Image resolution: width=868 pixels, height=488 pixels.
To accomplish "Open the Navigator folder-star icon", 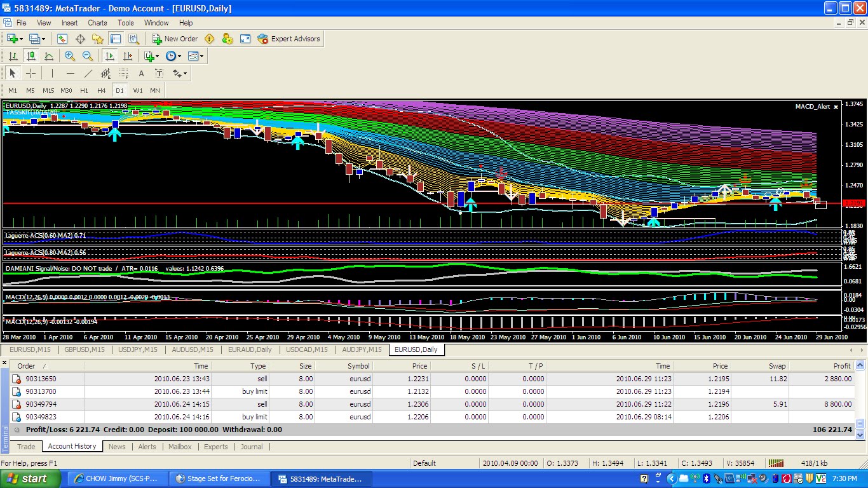I will 97,39.
